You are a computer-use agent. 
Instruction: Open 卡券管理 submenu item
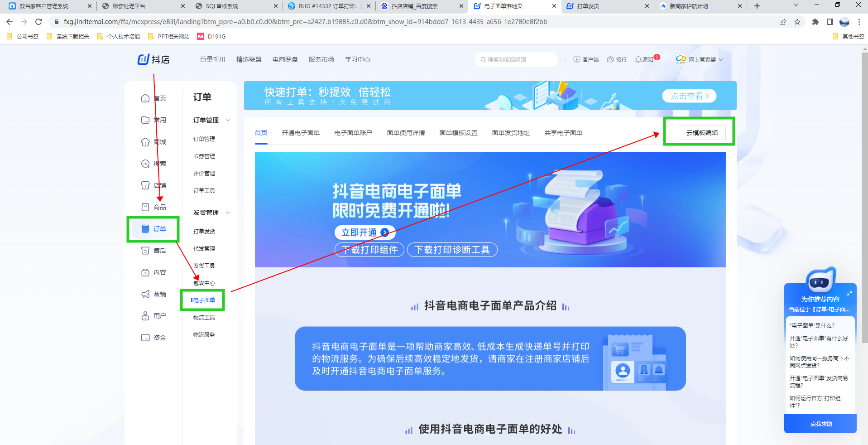point(204,156)
